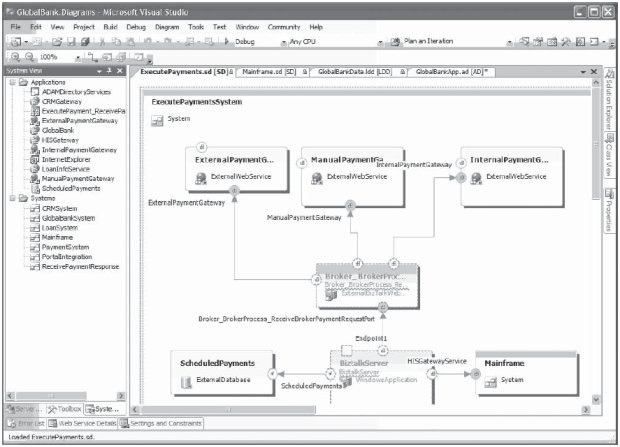620x447 pixels.
Task: Click the Undo toolbar icon
Action: click(x=147, y=42)
